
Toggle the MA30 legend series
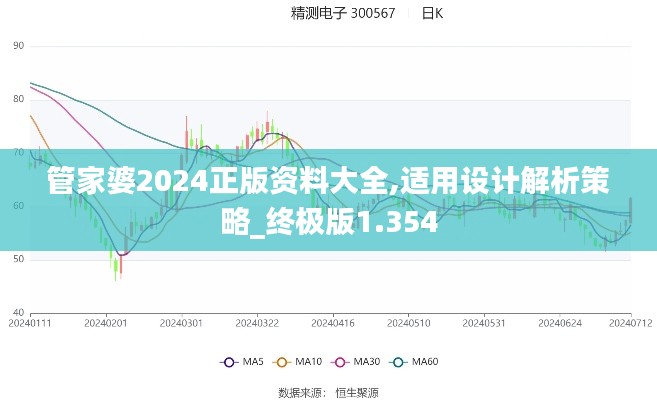coord(355,362)
